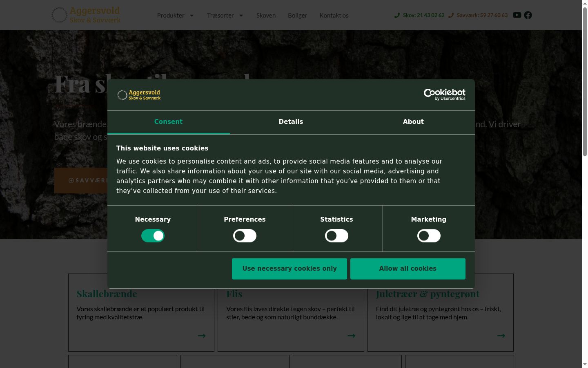Image resolution: width=588 pixels, height=368 pixels.
Task: Expand the Produkter dropdown arrow
Action: click(x=192, y=16)
